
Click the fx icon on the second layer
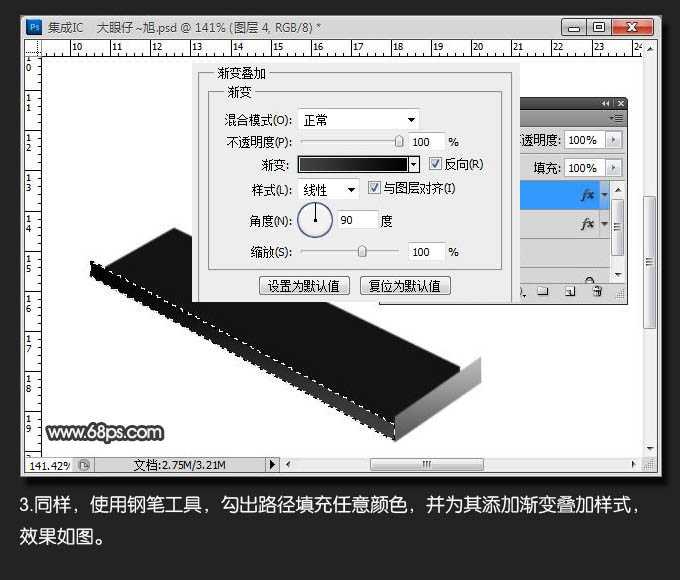[x=587, y=224]
